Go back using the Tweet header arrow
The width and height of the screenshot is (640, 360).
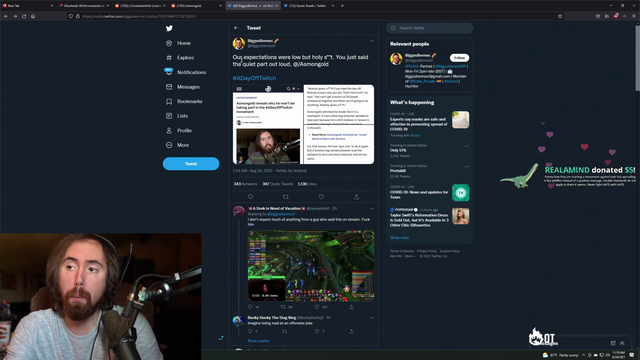click(236, 28)
